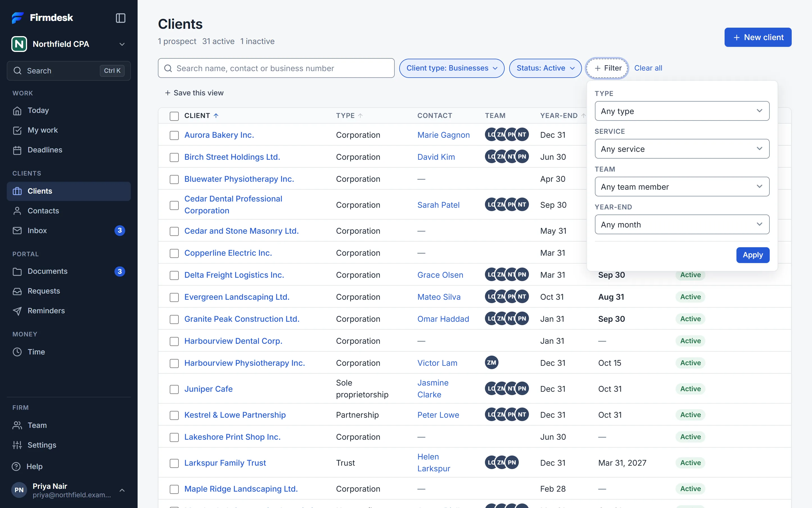Tick the Juniper Cafe row checkbox

pyautogui.click(x=174, y=389)
